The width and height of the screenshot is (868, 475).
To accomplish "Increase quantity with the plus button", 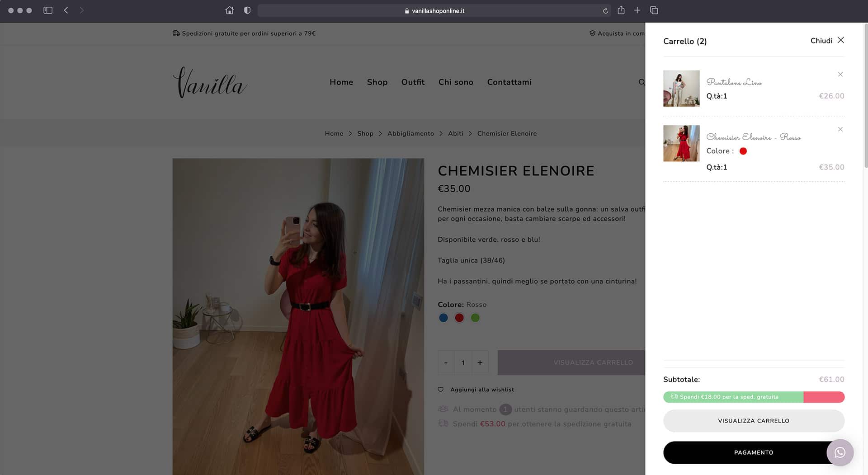I will click(x=480, y=362).
